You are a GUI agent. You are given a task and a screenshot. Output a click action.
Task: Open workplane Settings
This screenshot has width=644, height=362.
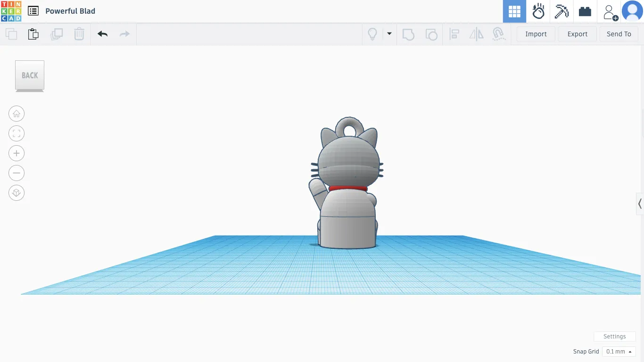coord(615,337)
